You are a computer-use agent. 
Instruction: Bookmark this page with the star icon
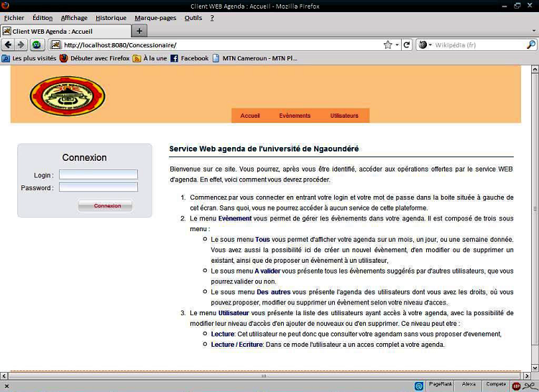point(388,45)
